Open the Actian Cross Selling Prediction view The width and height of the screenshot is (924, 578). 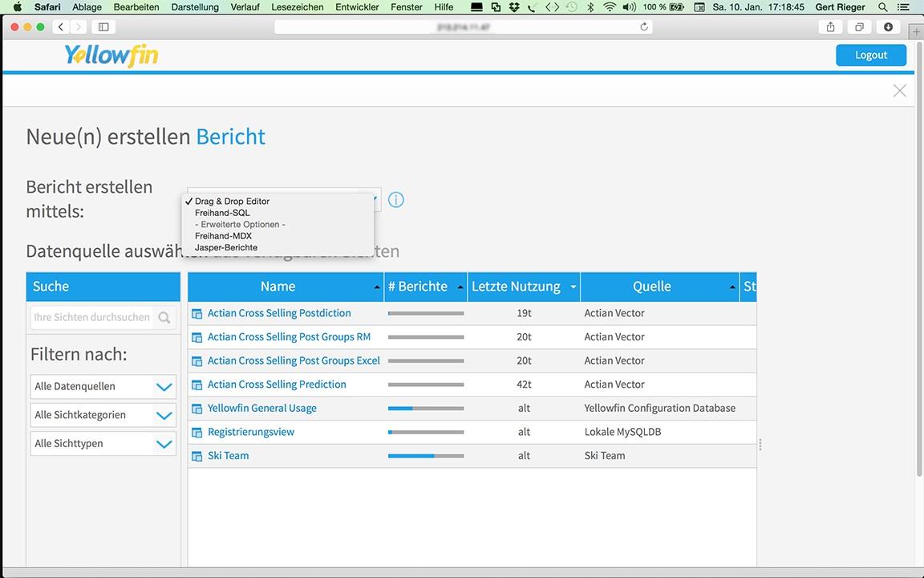277,385
